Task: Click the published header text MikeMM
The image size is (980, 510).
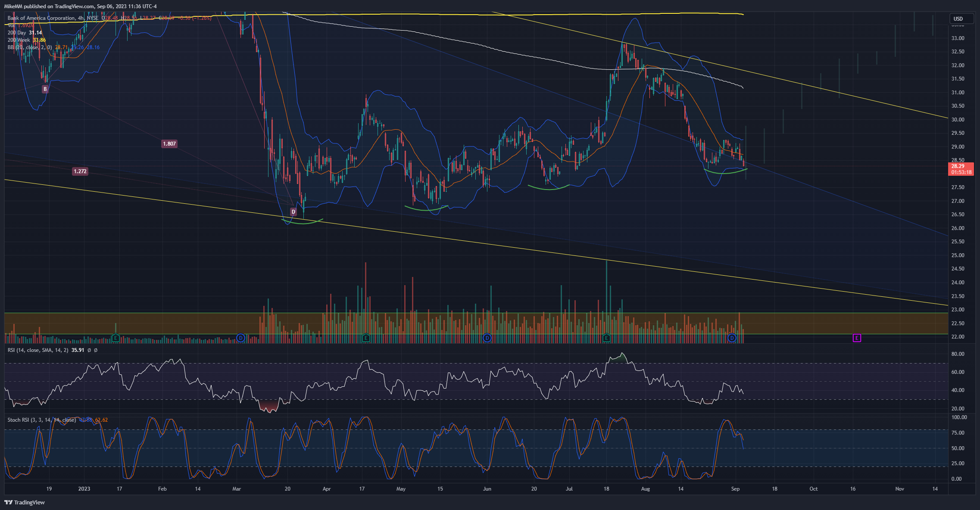Action: [x=13, y=6]
